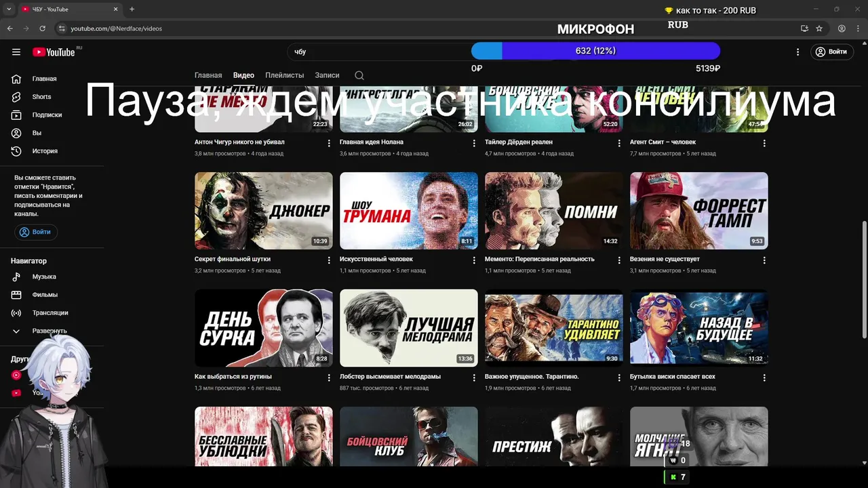Open YouTube settings three-dot menu in header
868x488 pixels.
(x=798, y=52)
